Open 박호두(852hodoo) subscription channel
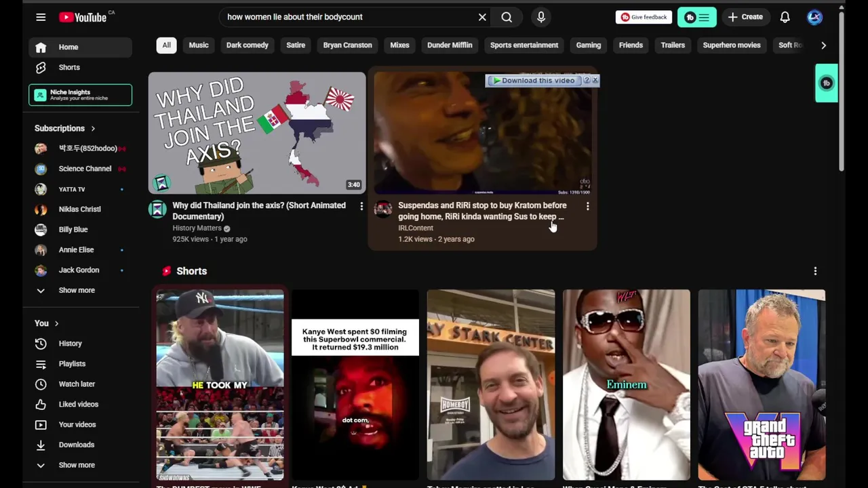The width and height of the screenshot is (868, 488). click(x=80, y=148)
